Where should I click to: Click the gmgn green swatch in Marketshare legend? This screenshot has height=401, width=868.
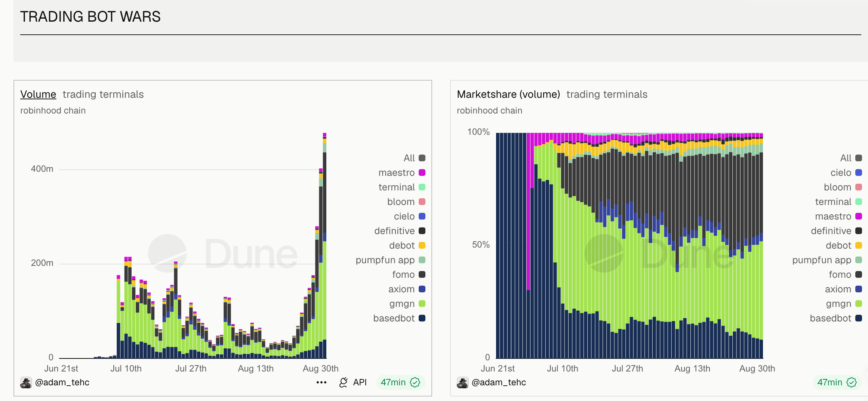click(x=859, y=304)
